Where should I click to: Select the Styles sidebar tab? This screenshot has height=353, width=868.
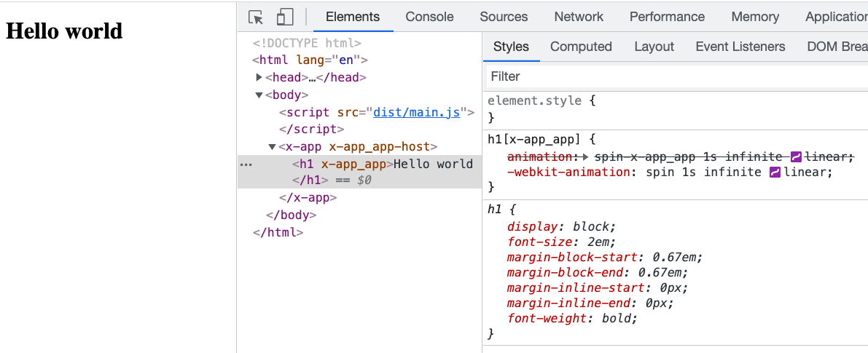click(511, 47)
